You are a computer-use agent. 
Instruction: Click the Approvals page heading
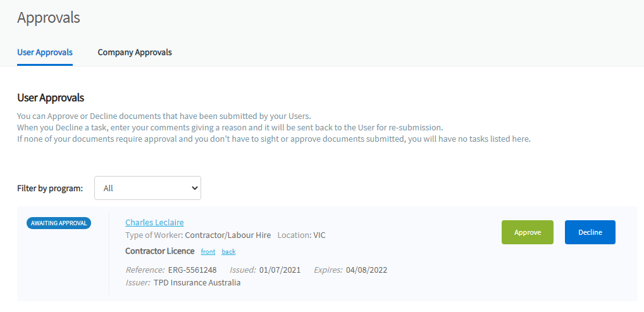[x=49, y=18]
